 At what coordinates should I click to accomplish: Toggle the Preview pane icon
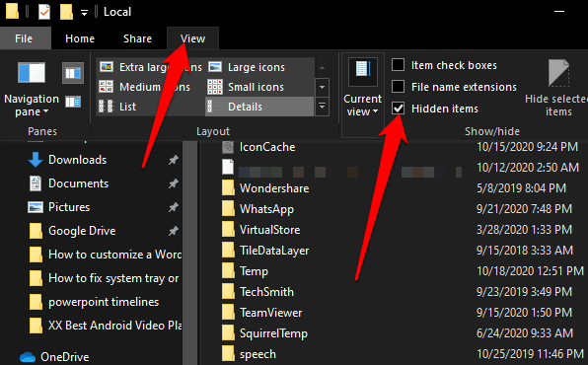coord(73,73)
